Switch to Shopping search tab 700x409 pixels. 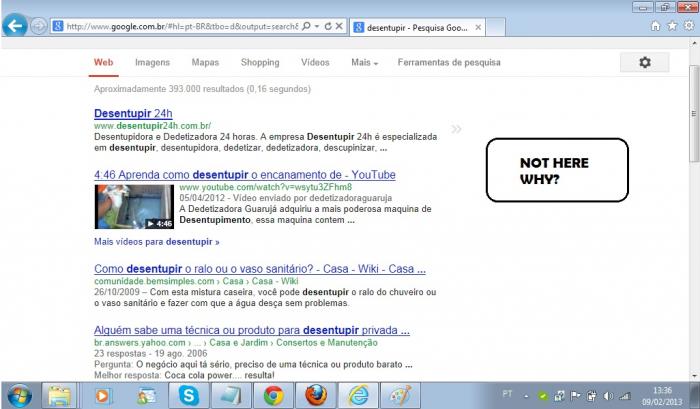(260, 63)
